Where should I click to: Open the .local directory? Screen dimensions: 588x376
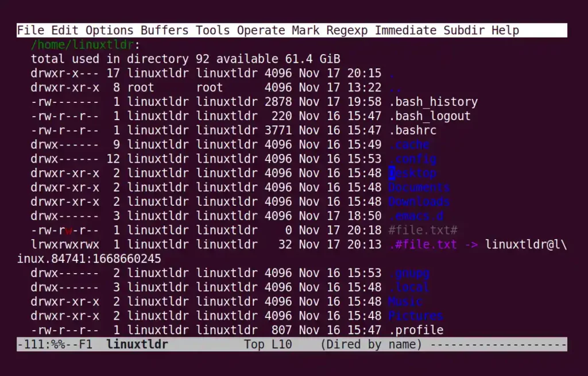coord(409,287)
